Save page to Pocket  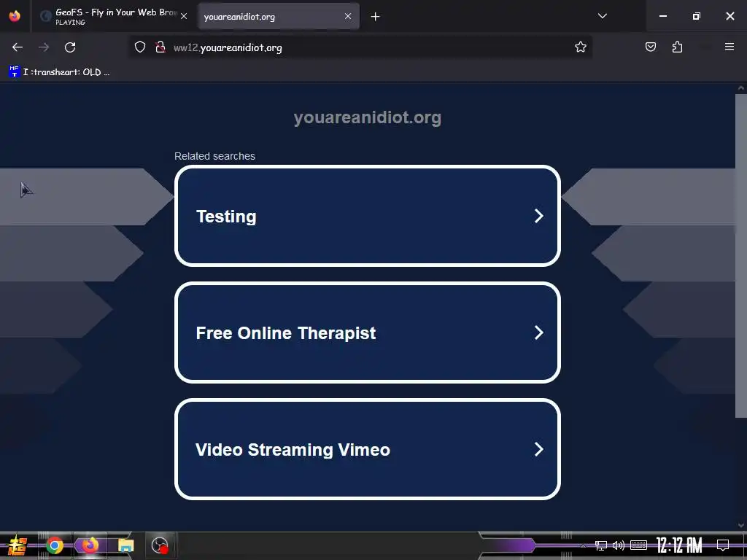pos(651,47)
